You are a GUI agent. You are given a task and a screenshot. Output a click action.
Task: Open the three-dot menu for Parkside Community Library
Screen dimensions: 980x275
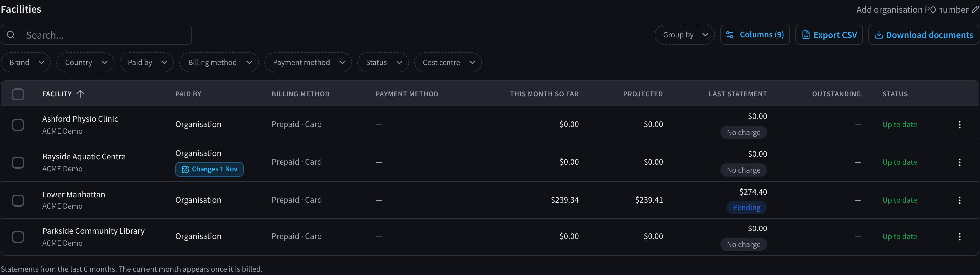pyautogui.click(x=959, y=236)
